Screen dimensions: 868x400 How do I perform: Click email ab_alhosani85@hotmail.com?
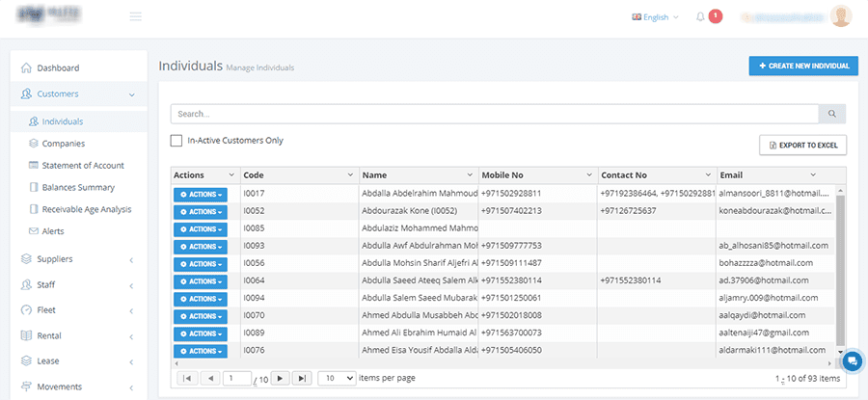point(773,246)
